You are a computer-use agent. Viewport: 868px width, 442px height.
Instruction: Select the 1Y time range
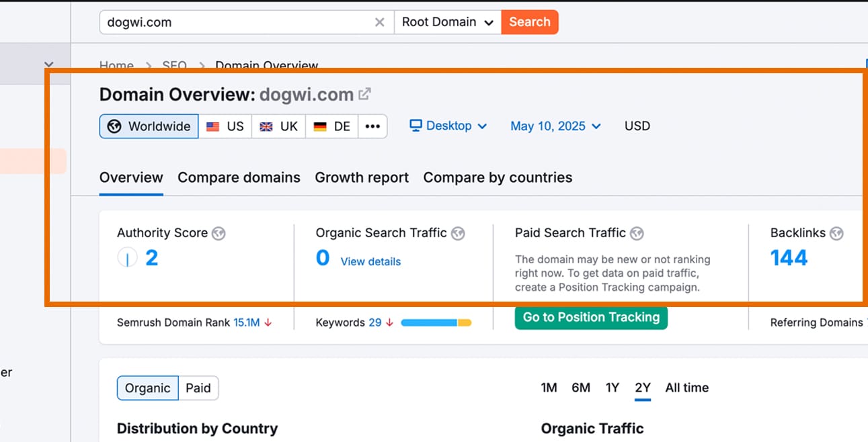pyautogui.click(x=612, y=388)
